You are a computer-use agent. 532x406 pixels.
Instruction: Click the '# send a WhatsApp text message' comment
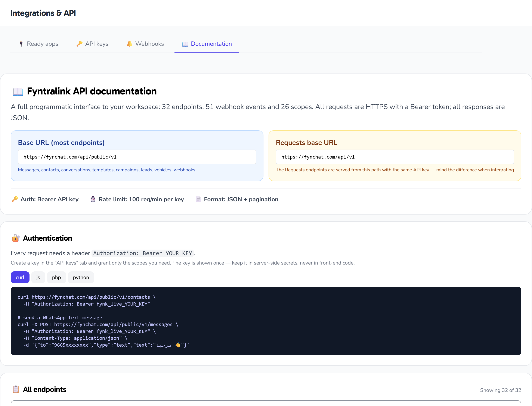(60, 318)
